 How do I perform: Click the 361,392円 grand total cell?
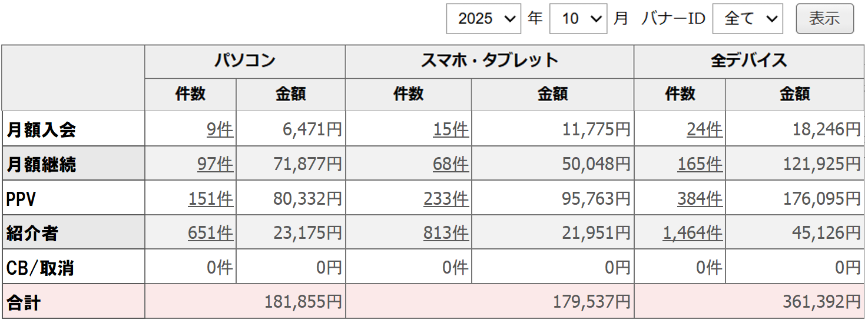[x=821, y=302]
